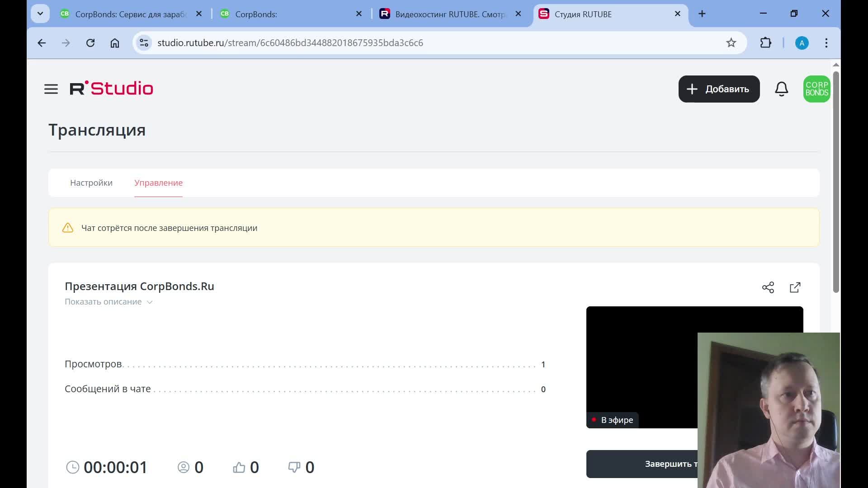The height and width of the screenshot is (488, 868).
Task: Share the stream via the share icon
Action: (768, 287)
